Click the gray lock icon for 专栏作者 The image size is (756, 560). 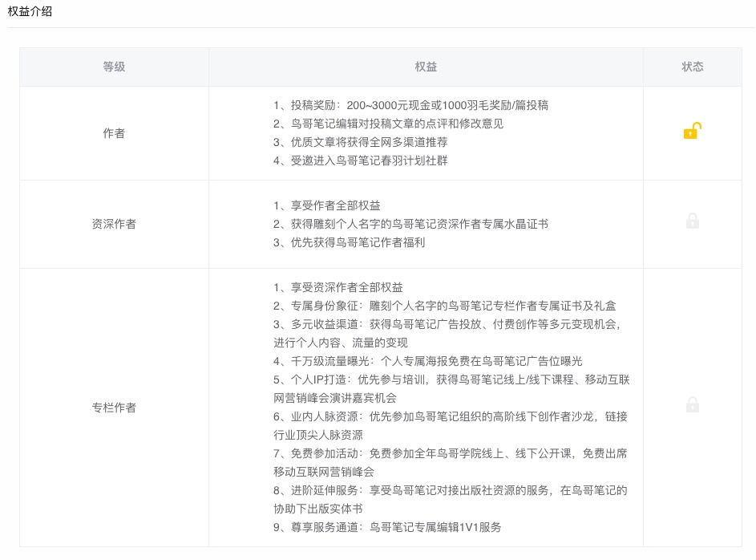point(693,404)
